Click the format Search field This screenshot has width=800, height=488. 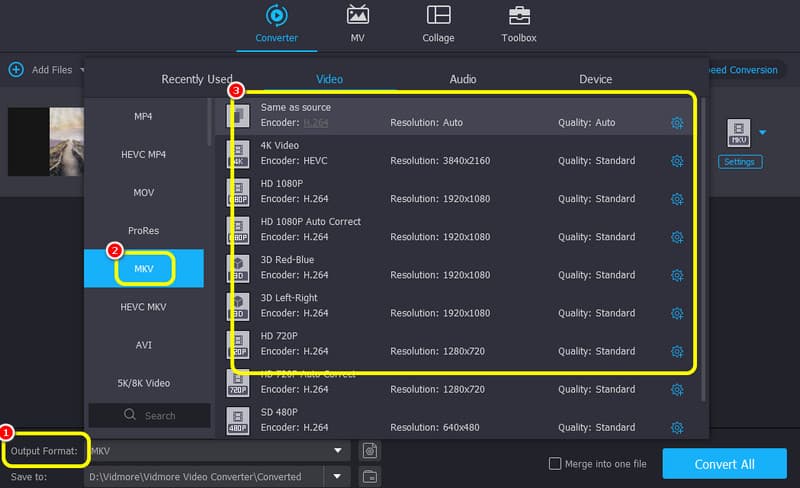click(x=150, y=415)
